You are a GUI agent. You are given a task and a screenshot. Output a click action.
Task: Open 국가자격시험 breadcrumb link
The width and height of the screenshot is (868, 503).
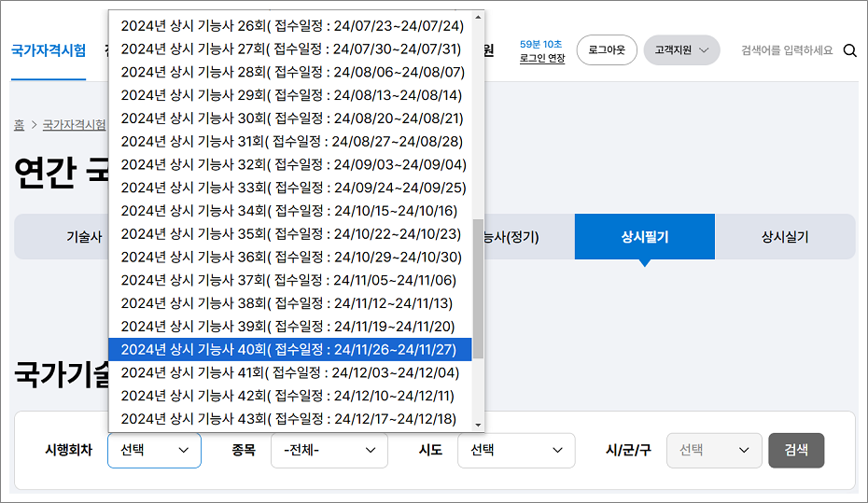[x=74, y=125]
